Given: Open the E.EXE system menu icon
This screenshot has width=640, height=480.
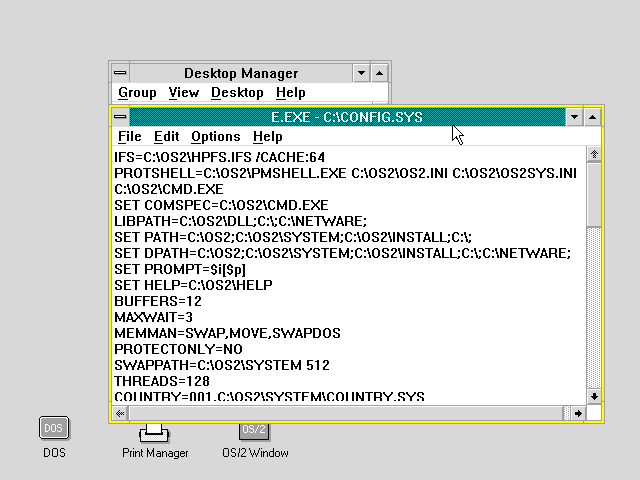Looking at the screenshot, I should coord(120,117).
